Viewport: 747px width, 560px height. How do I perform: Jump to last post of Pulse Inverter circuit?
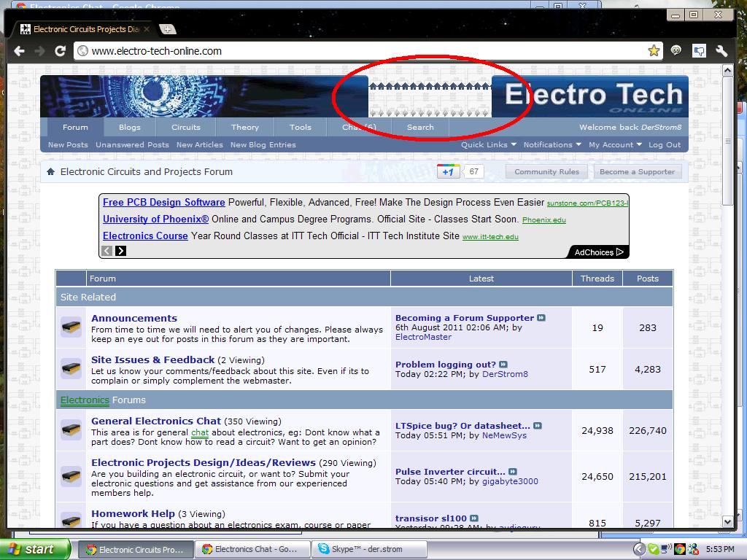coord(513,472)
